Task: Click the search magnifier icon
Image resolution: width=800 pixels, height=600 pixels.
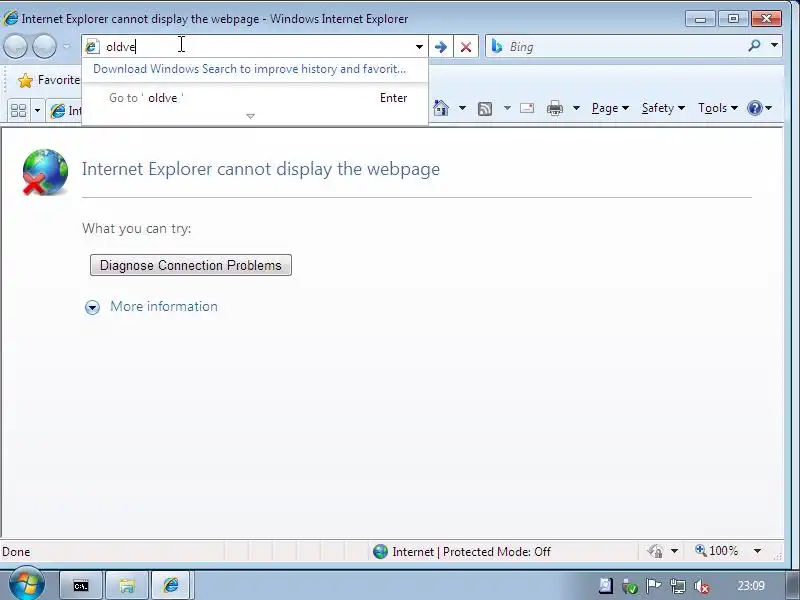Action: [x=754, y=46]
